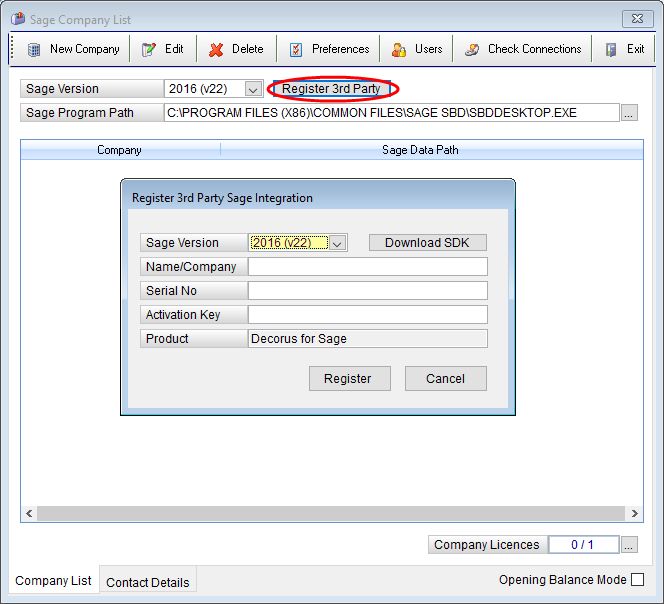Browse for Sage Program Path ellipsis button
This screenshot has width=664, height=604.
[629, 113]
